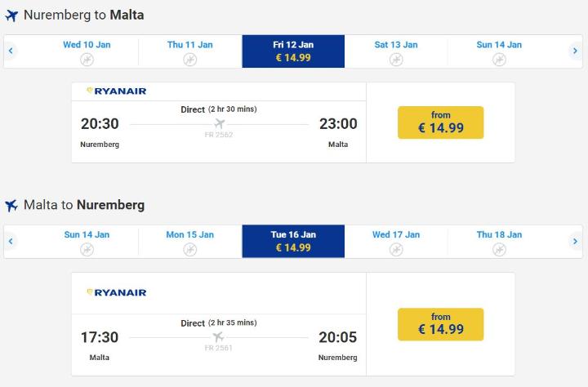The image size is (588, 387).
Task: Select the Sun 14 Jan outbound date tab
Action: (499, 51)
